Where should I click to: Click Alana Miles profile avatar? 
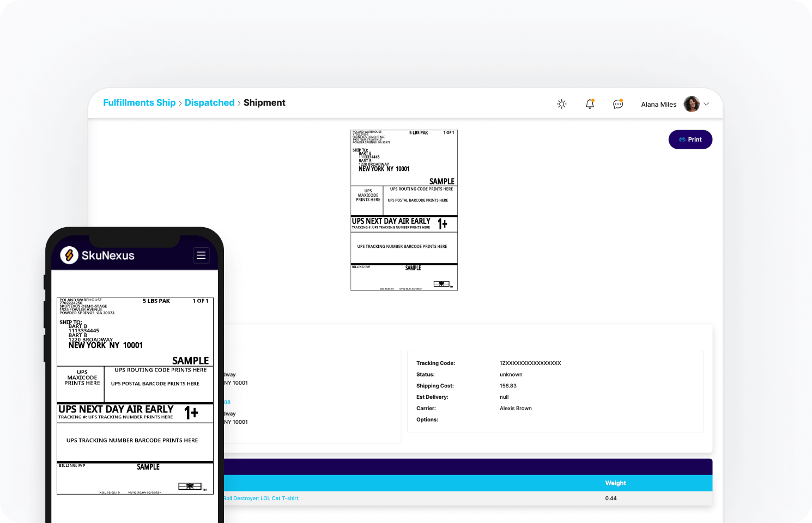tap(692, 104)
